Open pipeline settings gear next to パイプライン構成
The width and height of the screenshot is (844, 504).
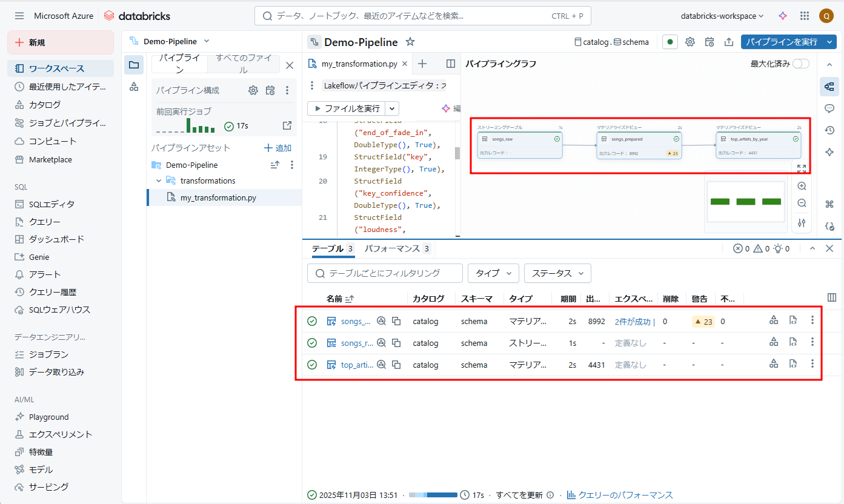coord(253,90)
